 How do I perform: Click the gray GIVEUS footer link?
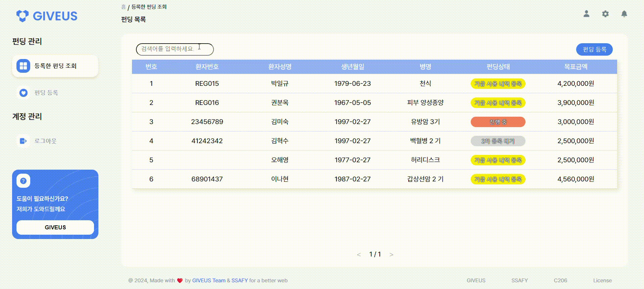click(476, 281)
